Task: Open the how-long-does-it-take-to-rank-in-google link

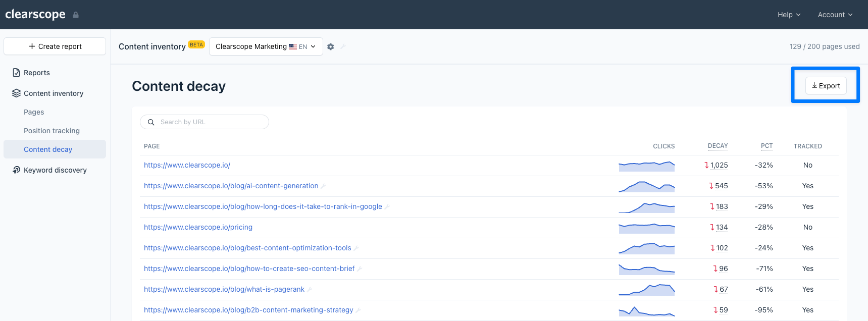Action: point(263,206)
